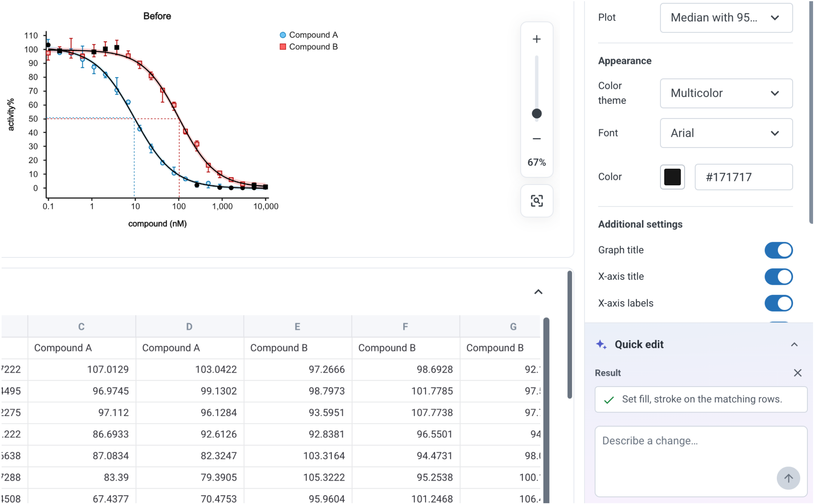Zoom out with the minus icon
Screen dimensions: 815x504
coord(536,139)
